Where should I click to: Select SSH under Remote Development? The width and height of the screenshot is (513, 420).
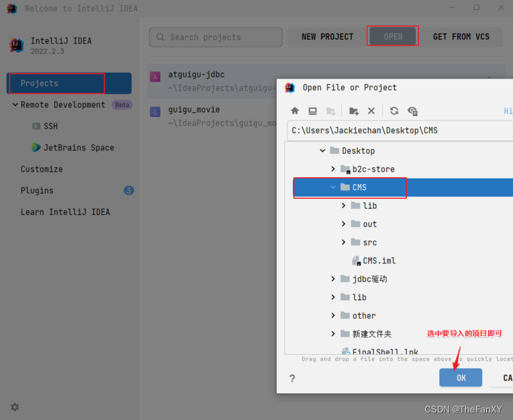[x=51, y=126]
